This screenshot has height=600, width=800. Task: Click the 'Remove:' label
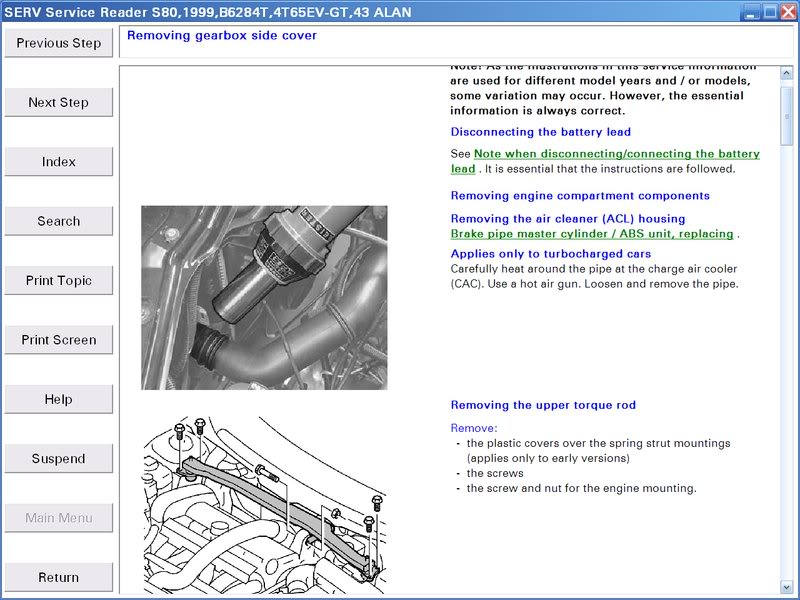click(x=474, y=428)
